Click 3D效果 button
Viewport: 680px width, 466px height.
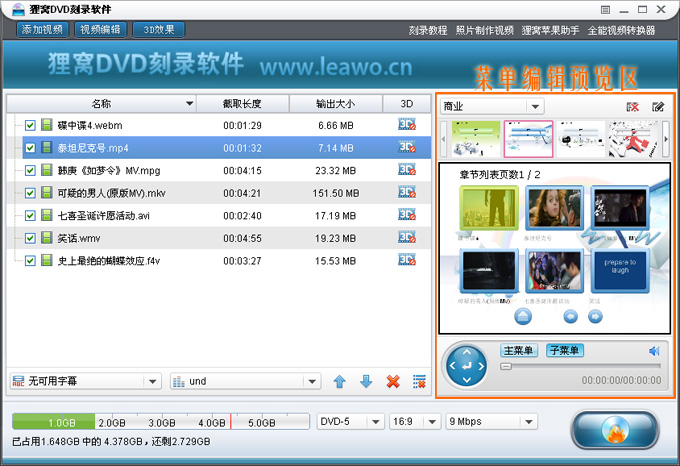point(159,29)
